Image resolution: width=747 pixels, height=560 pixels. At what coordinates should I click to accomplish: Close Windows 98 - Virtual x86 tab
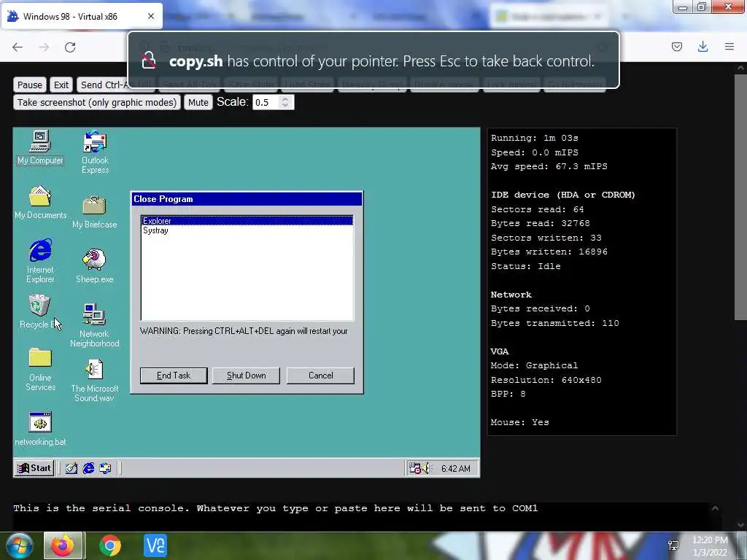[x=151, y=16]
